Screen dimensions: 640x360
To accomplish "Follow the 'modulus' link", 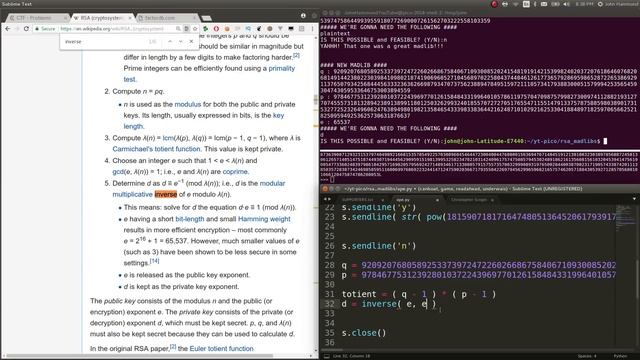I will [187, 104].
